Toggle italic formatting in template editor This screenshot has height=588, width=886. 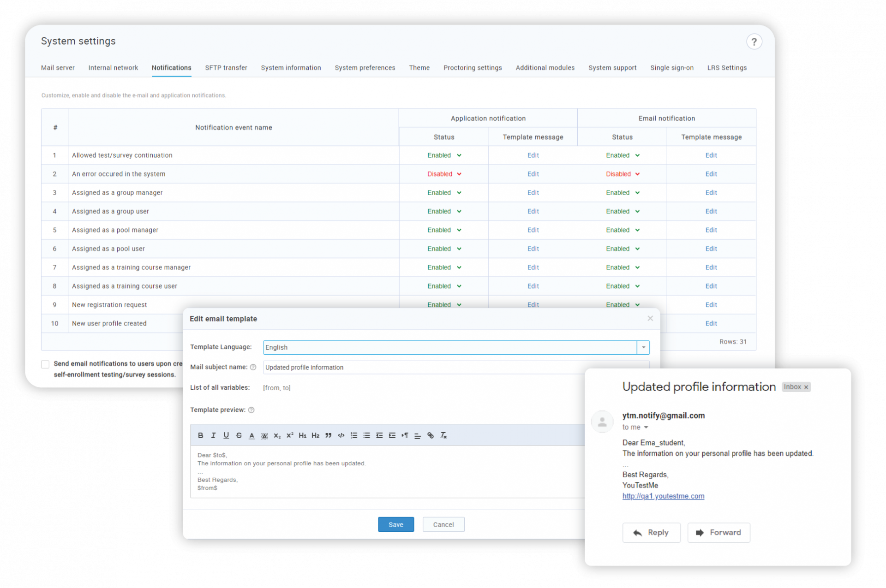tap(213, 435)
